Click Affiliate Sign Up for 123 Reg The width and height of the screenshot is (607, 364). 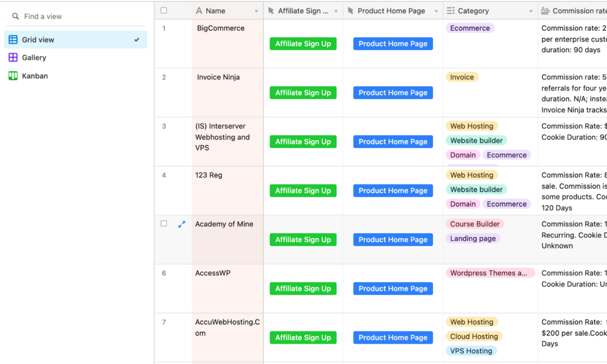(x=303, y=191)
